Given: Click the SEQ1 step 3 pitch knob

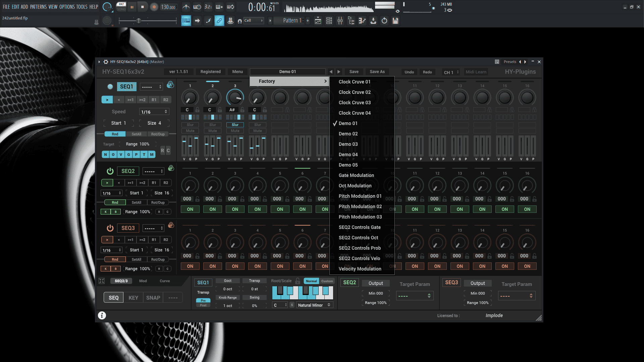Looking at the screenshot, I should (235, 98).
